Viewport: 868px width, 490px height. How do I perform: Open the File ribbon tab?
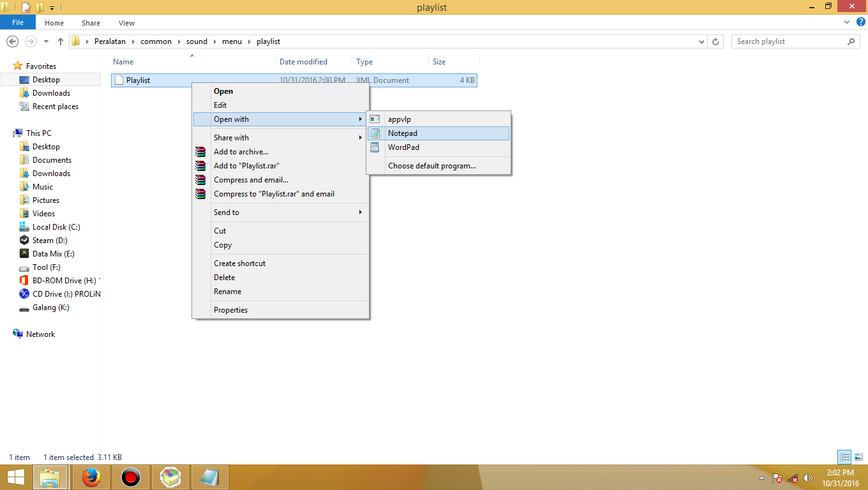pyautogui.click(x=18, y=22)
